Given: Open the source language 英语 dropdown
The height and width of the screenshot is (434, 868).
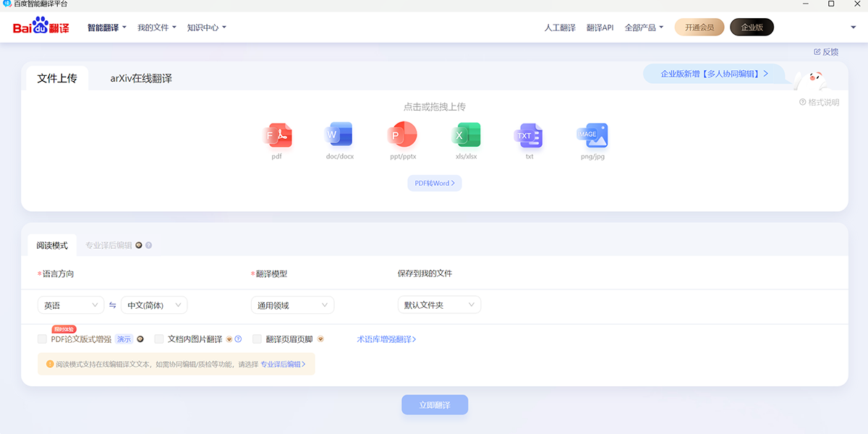Looking at the screenshot, I should click(x=70, y=305).
